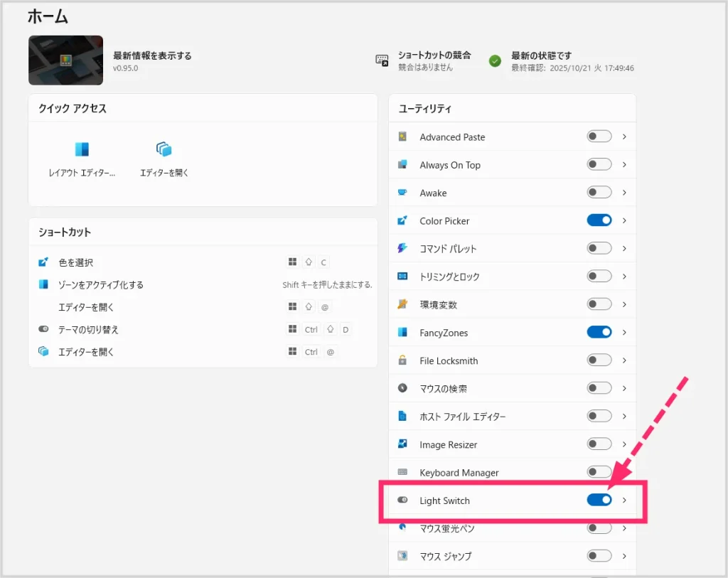
Task: Click the FancyZones utility icon
Action: tap(402, 332)
